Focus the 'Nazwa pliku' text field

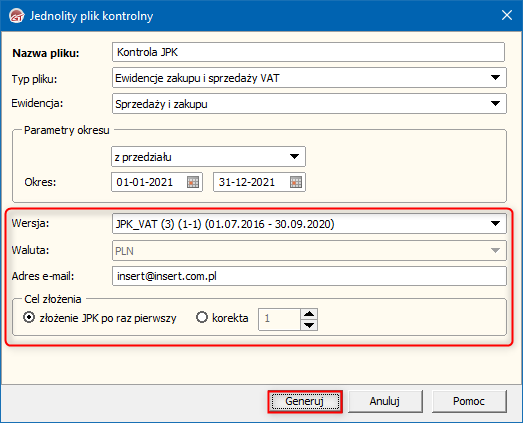click(x=308, y=52)
